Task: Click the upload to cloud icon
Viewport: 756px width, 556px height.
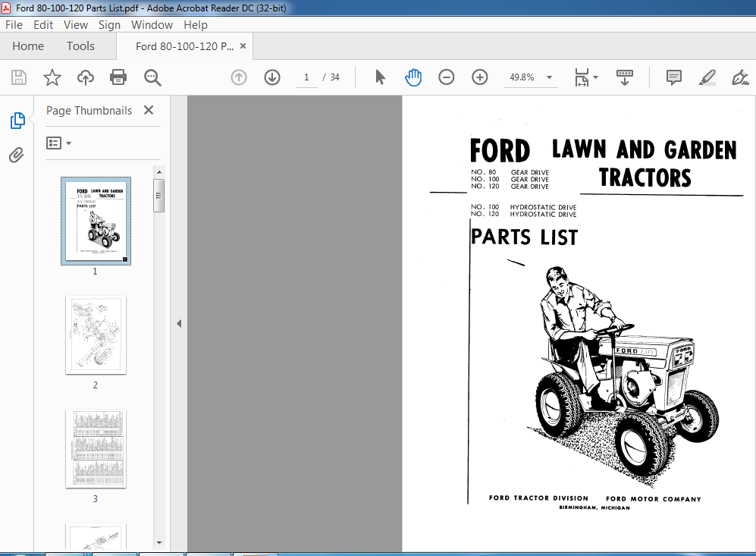Action: tap(86, 77)
